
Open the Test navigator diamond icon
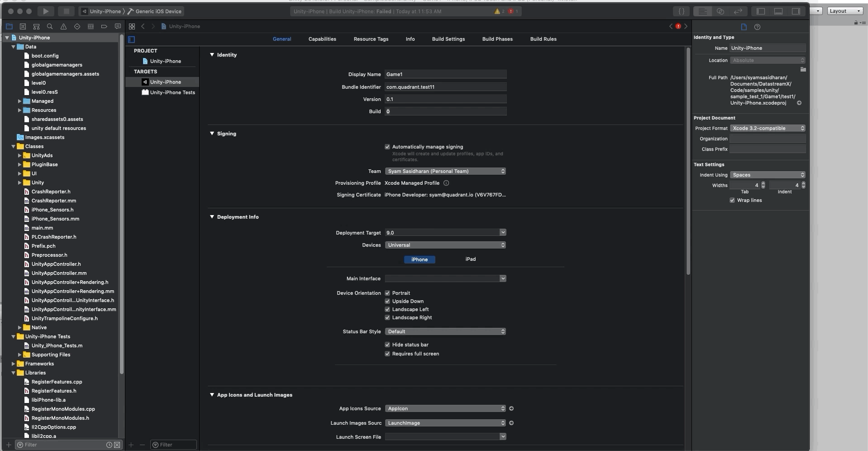tap(77, 26)
